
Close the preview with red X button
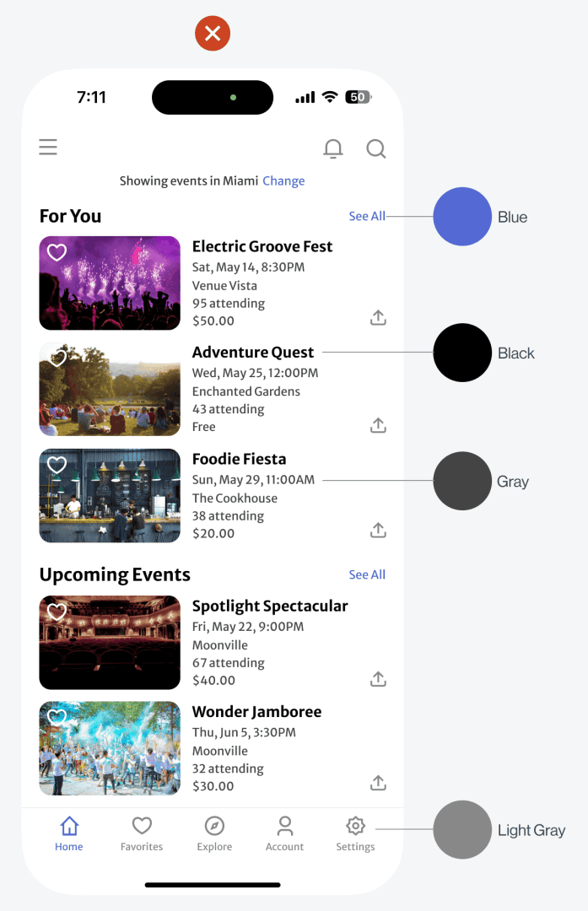click(213, 33)
